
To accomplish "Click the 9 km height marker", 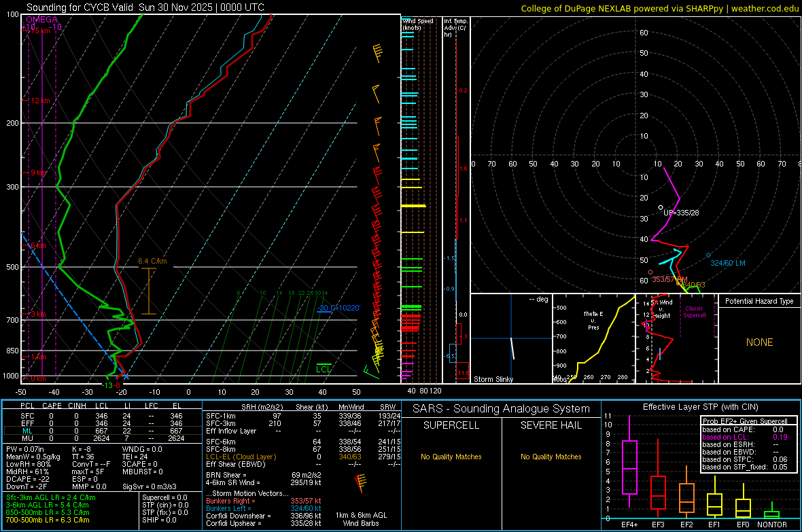I will 38,173.
